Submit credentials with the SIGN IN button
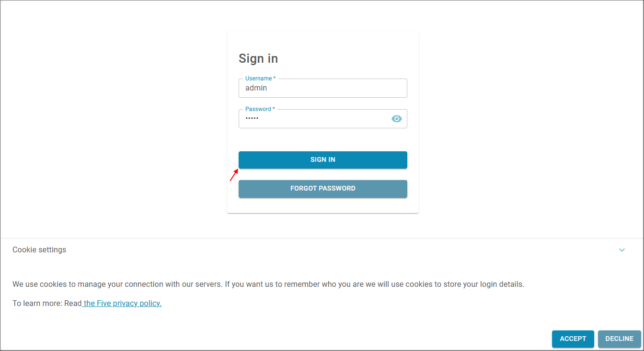Screen dimensions: 644x351 323,160
